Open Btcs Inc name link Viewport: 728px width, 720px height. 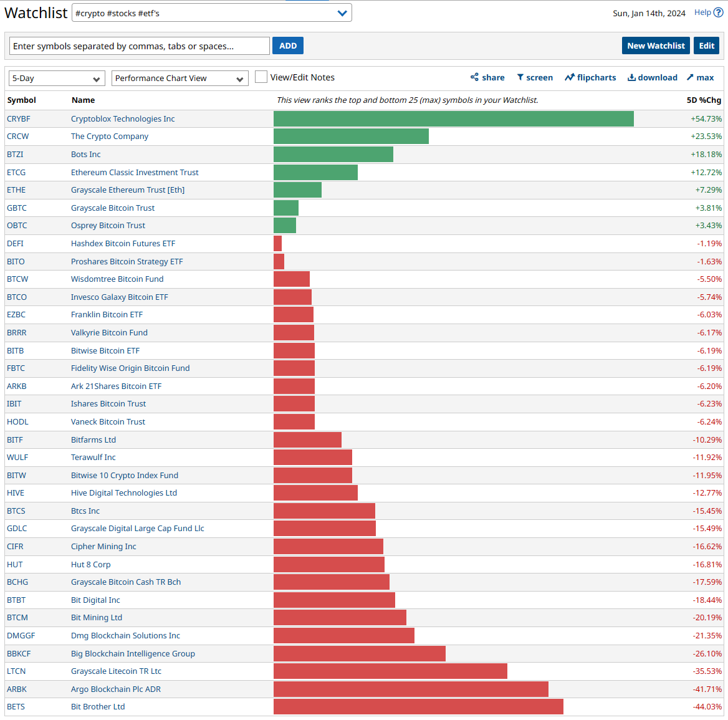click(85, 511)
